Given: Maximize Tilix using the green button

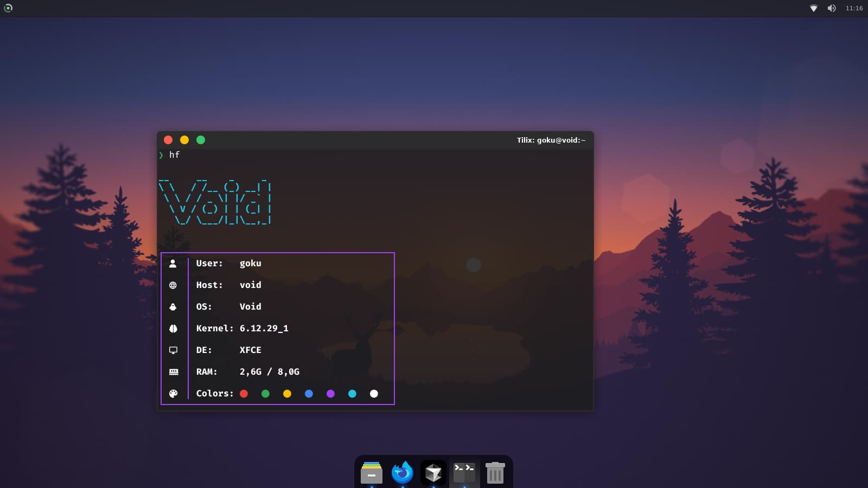Looking at the screenshot, I should [201, 140].
